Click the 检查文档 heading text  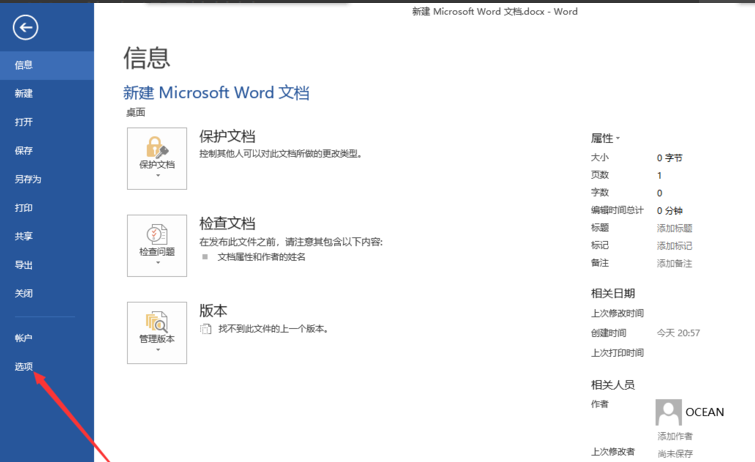click(227, 224)
